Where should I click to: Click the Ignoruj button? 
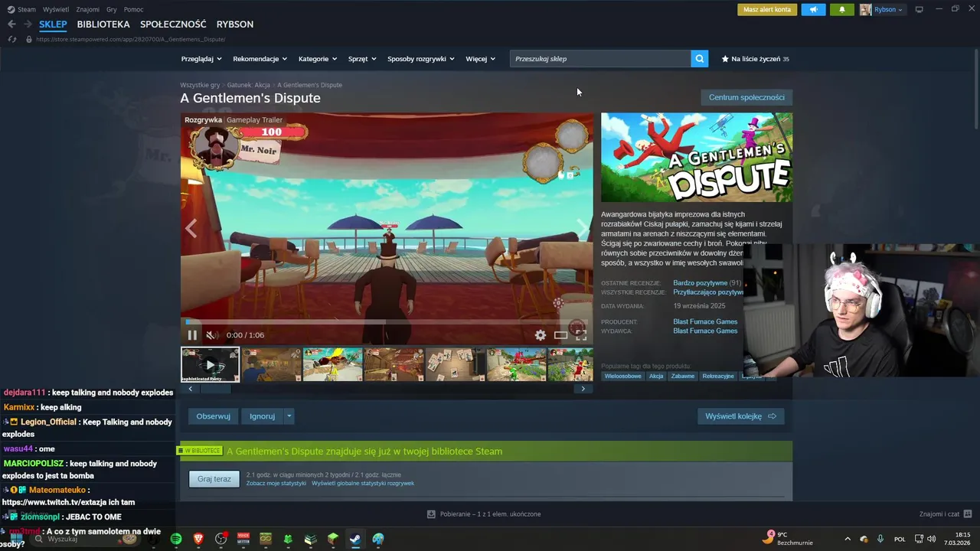[262, 416]
